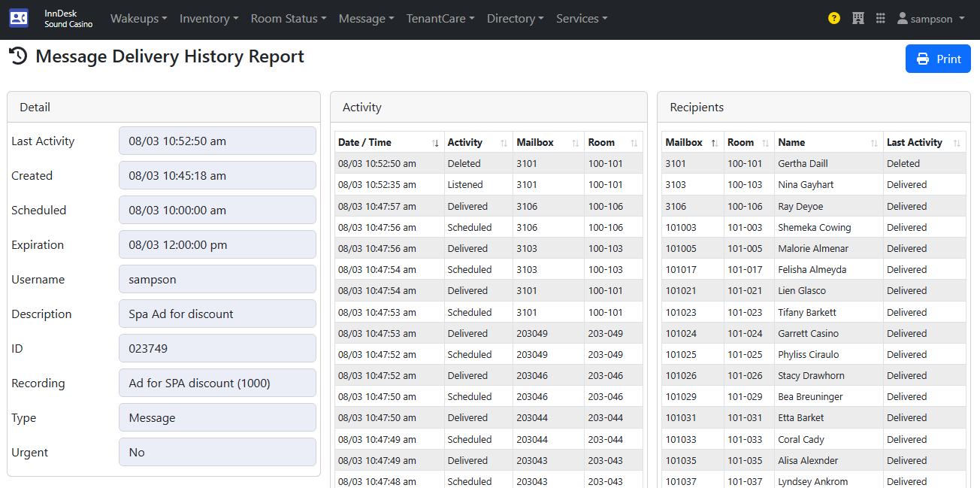Open the Room Status dropdown
980x488 pixels.
(288, 19)
